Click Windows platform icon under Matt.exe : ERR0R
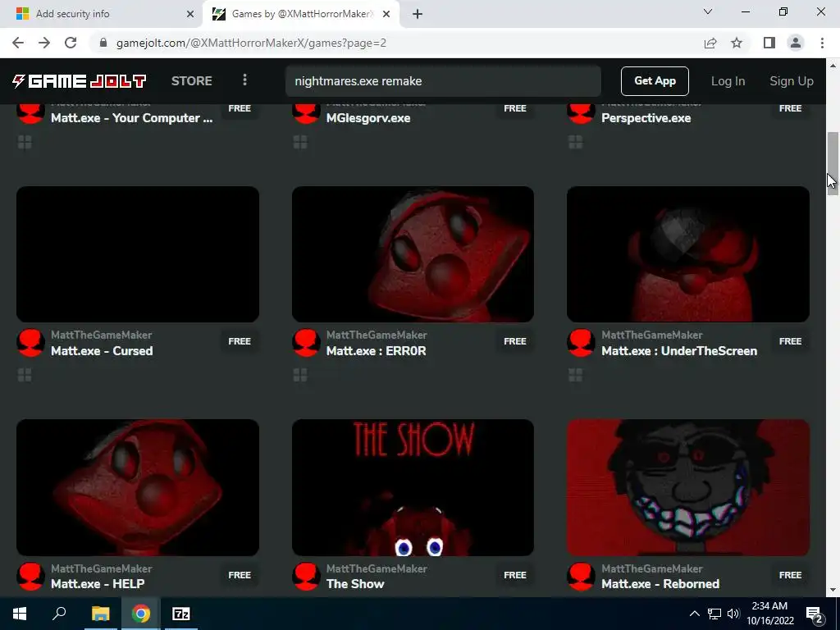The image size is (840, 630). 300,375
